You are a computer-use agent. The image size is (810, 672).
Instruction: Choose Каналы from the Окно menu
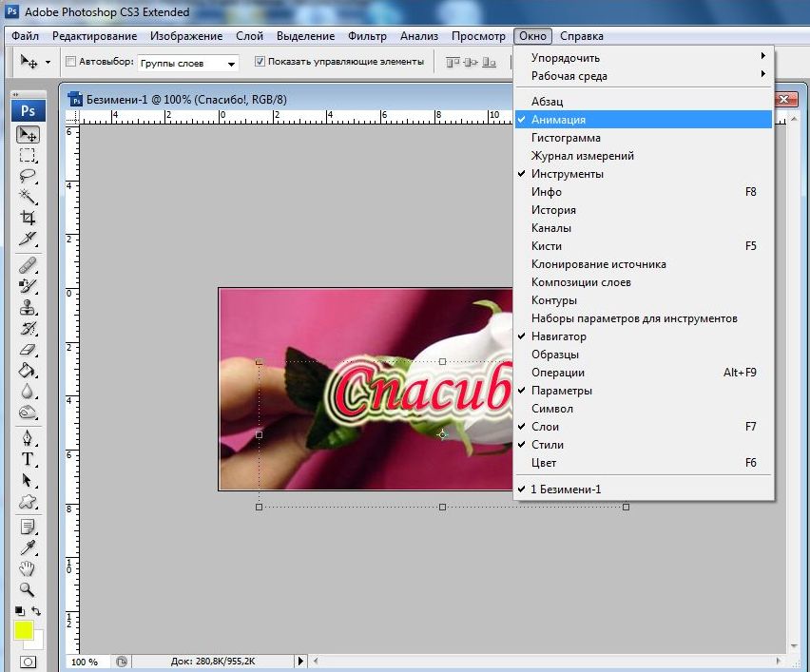(644, 228)
